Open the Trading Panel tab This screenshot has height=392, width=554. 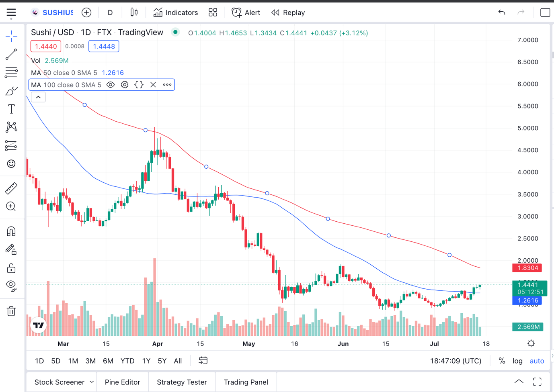tap(246, 382)
